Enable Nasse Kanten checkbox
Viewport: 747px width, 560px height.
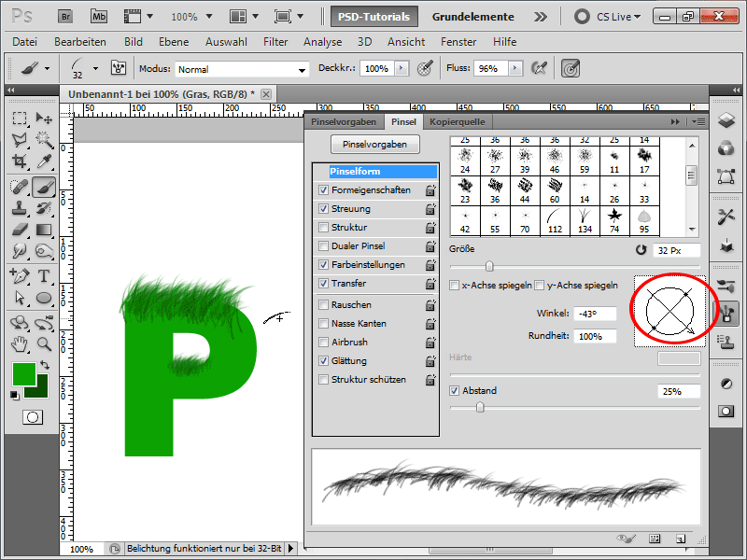[x=323, y=323]
